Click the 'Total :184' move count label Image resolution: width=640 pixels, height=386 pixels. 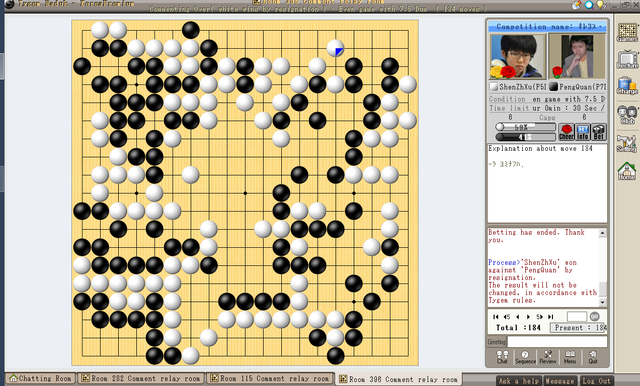coord(518,328)
